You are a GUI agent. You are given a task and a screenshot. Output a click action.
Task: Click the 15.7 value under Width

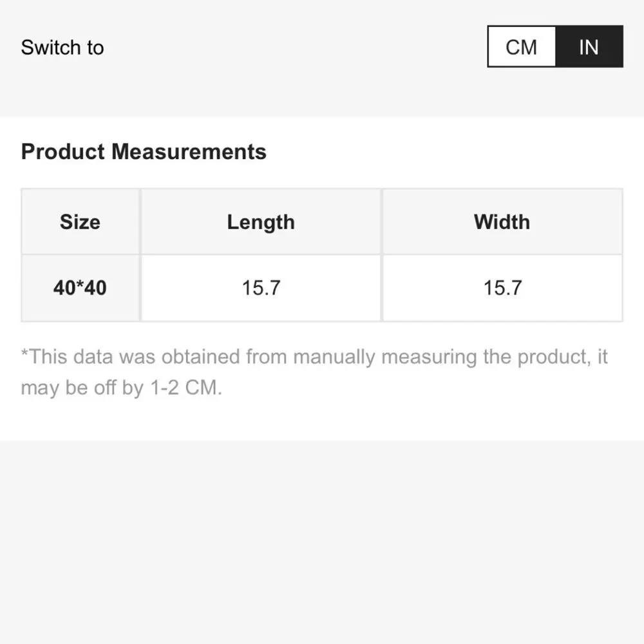[502, 287]
